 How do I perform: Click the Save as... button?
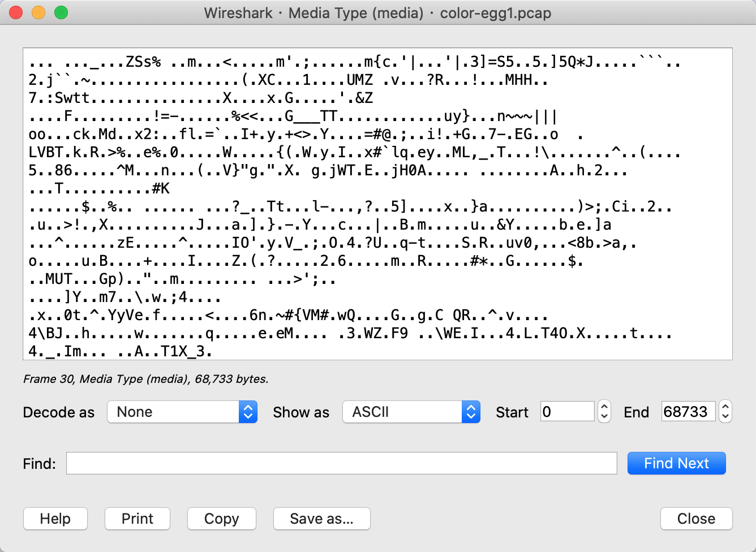(x=321, y=519)
